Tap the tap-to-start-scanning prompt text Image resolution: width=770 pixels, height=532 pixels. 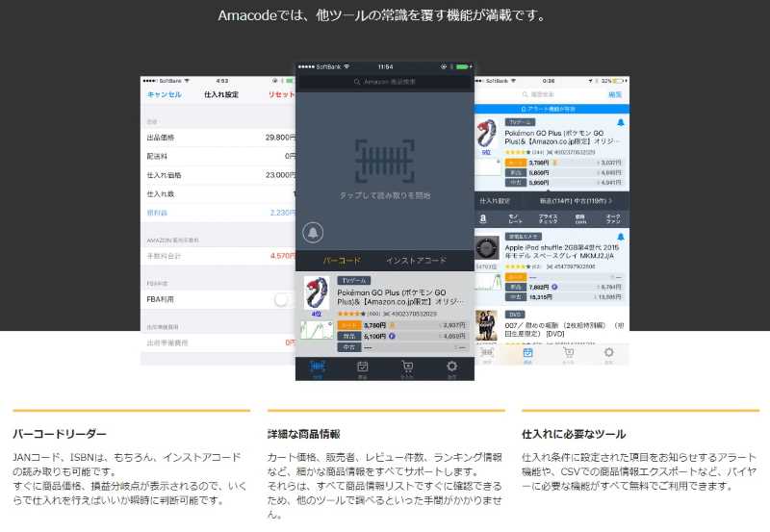(x=385, y=195)
